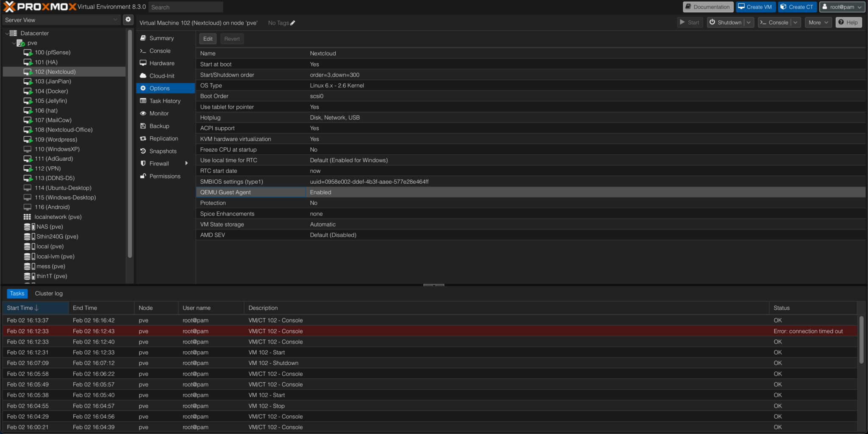Click stopped VM icon of 110 (WindowsXP)
Image resolution: width=868 pixels, height=434 pixels.
point(28,149)
